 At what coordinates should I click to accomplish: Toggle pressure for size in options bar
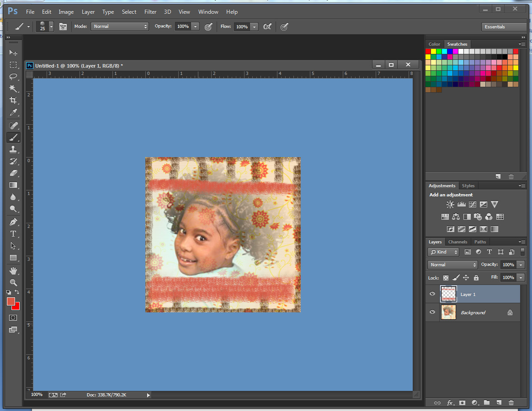(x=284, y=27)
